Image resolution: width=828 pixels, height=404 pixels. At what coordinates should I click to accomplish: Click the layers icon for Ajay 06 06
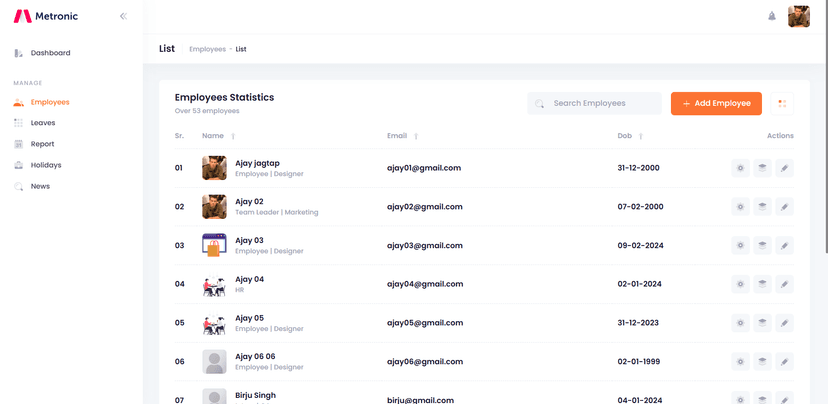[762, 361]
